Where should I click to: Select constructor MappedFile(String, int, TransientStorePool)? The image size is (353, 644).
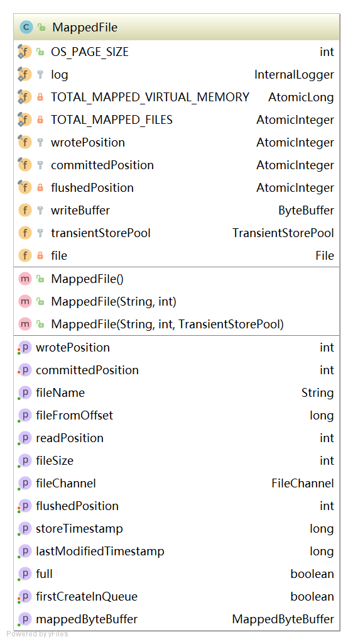point(176,325)
